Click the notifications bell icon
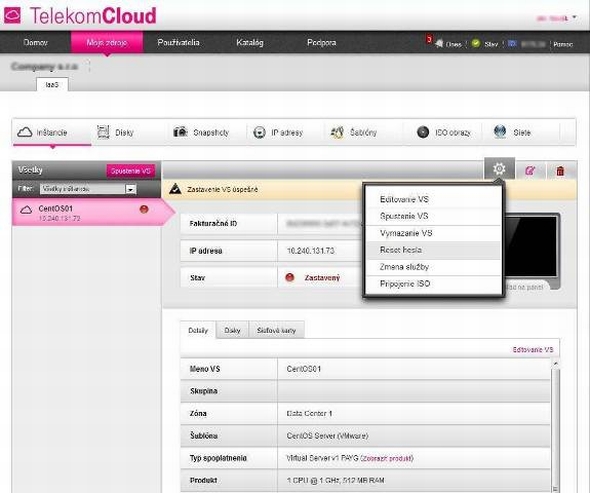590x493 pixels. [x=439, y=44]
